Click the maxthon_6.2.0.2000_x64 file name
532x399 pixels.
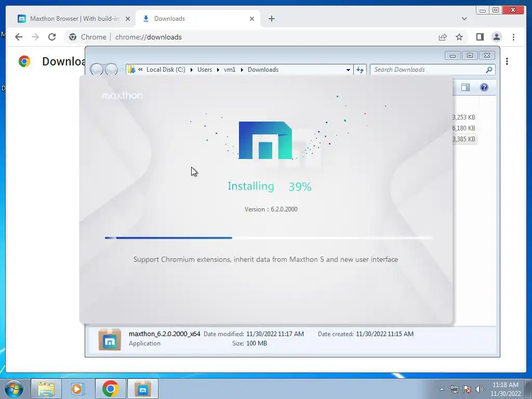tap(165, 334)
